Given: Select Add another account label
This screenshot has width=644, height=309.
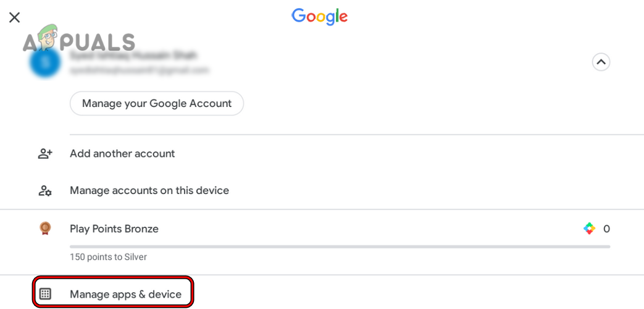Looking at the screenshot, I should (x=122, y=153).
